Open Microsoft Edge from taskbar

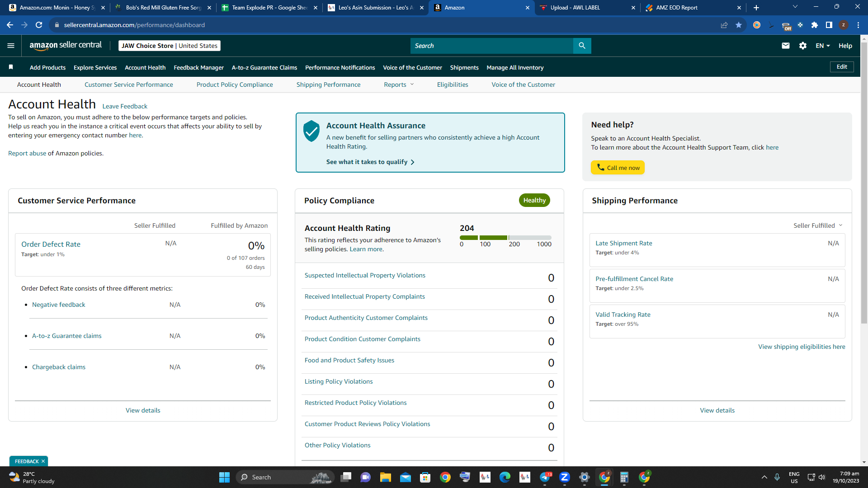[x=505, y=477]
